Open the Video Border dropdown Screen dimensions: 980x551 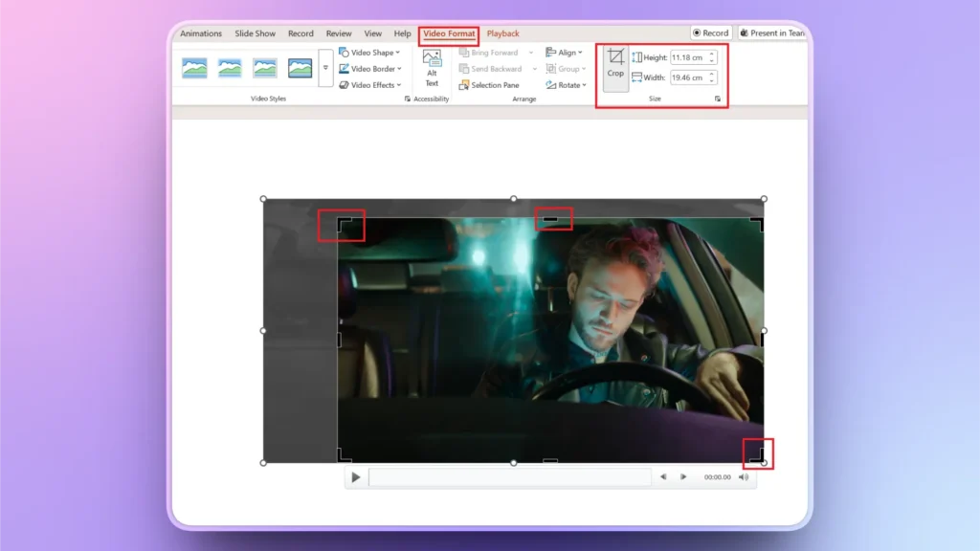click(x=370, y=69)
